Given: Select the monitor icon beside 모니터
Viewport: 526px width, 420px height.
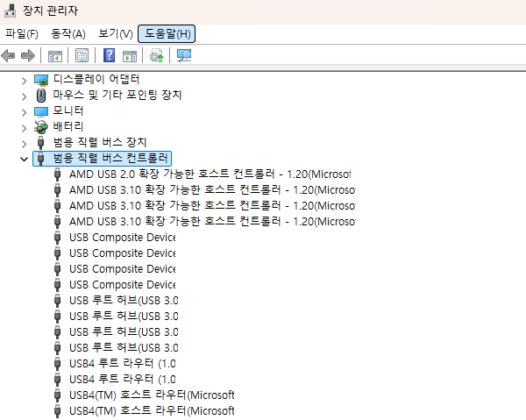Looking at the screenshot, I should tap(41, 111).
